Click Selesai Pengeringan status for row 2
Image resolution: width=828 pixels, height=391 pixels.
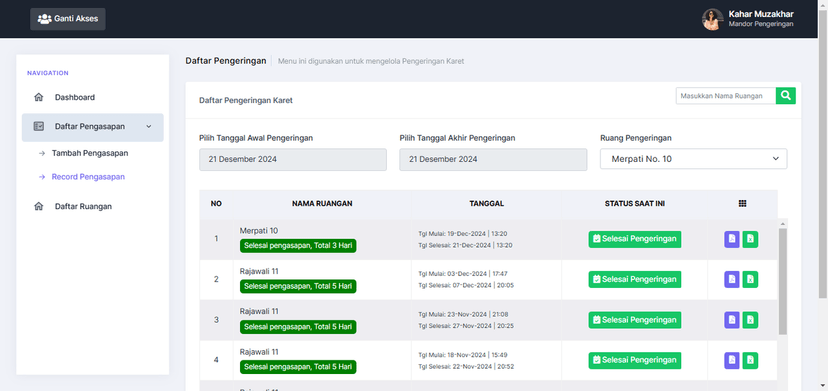pos(635,279)
